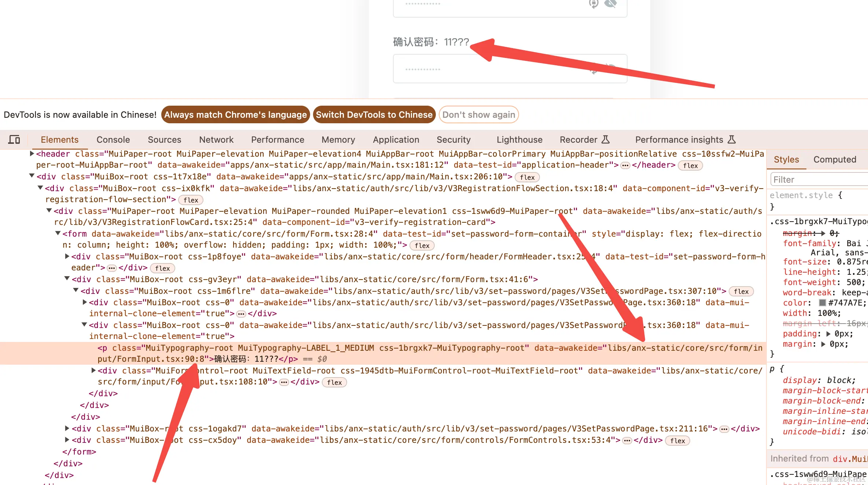868x485 pixels.
Task: Toggle the flex badge on css-1t7x18e div
Action: [527, 178]
